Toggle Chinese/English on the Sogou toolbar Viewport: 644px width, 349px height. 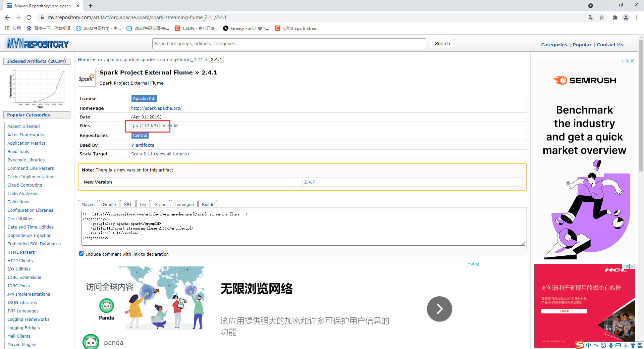(589, 345)
